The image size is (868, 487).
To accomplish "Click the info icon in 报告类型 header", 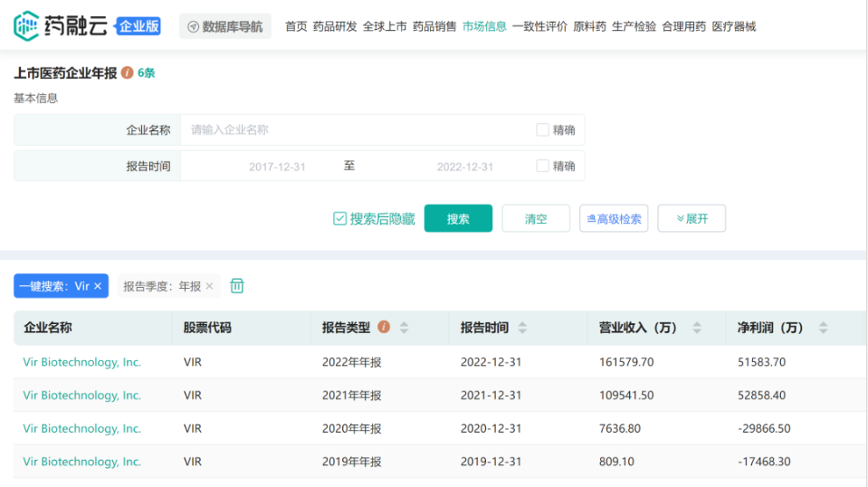I will pyautogui.click(x=384, y=328).
